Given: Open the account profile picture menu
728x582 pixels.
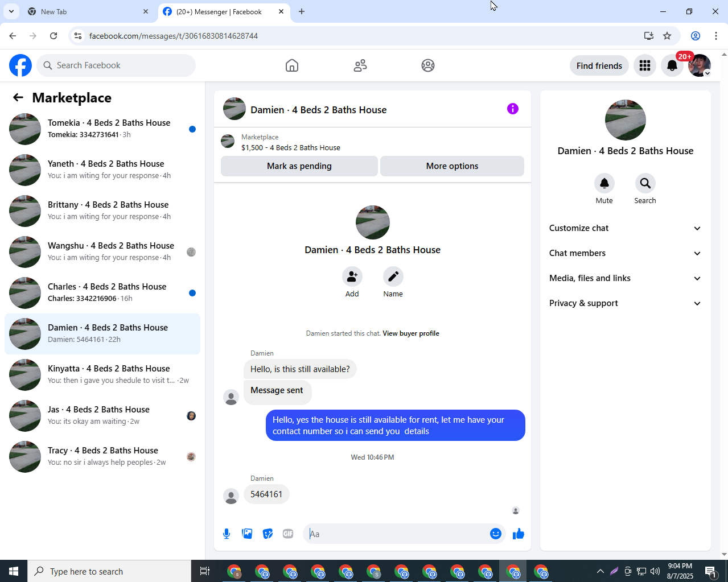Looking at the screenshot, I should 700,66.
